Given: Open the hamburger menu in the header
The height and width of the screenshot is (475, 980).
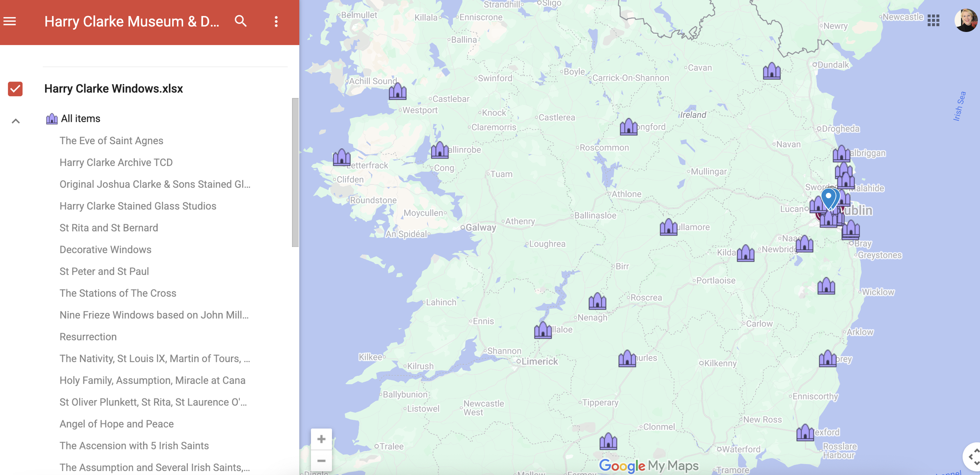Looking at the screenshot, I should click(x=10, y=21).
